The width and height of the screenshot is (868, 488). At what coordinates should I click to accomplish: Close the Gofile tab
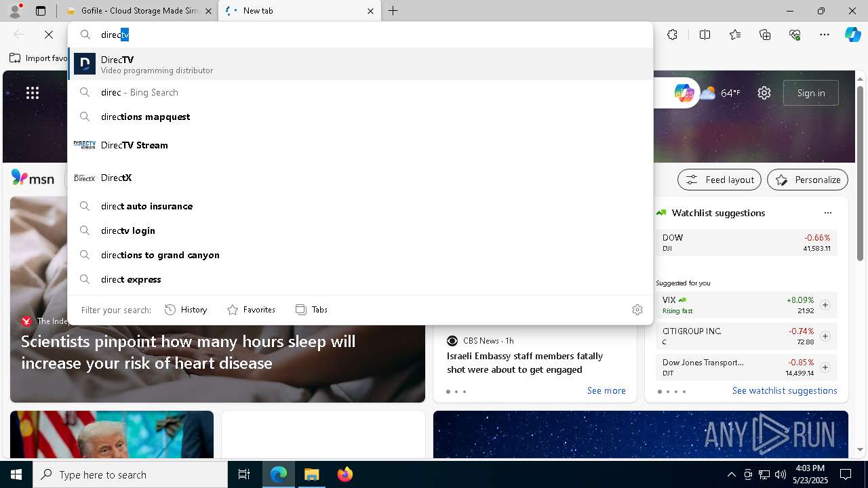click(208, 11)
